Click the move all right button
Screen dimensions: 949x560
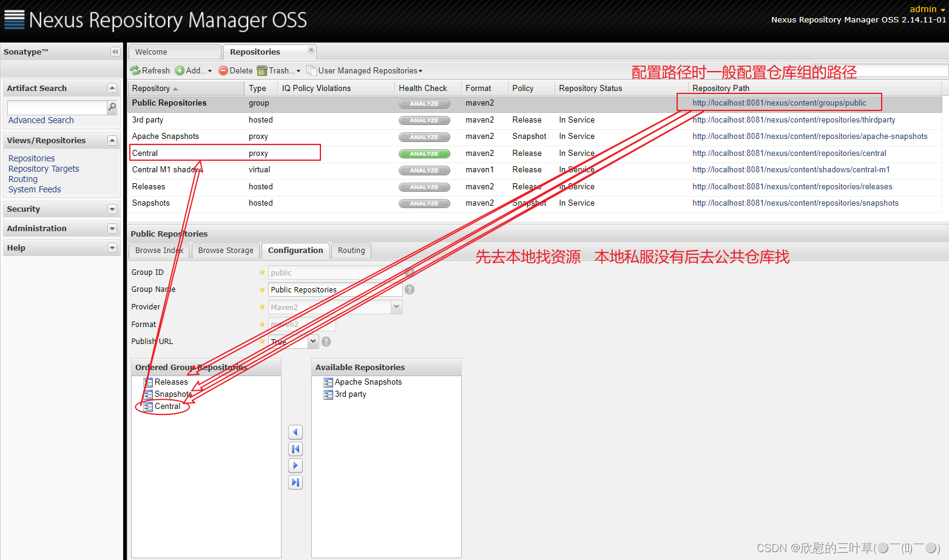pyautogui.click(x=296, y=482)
